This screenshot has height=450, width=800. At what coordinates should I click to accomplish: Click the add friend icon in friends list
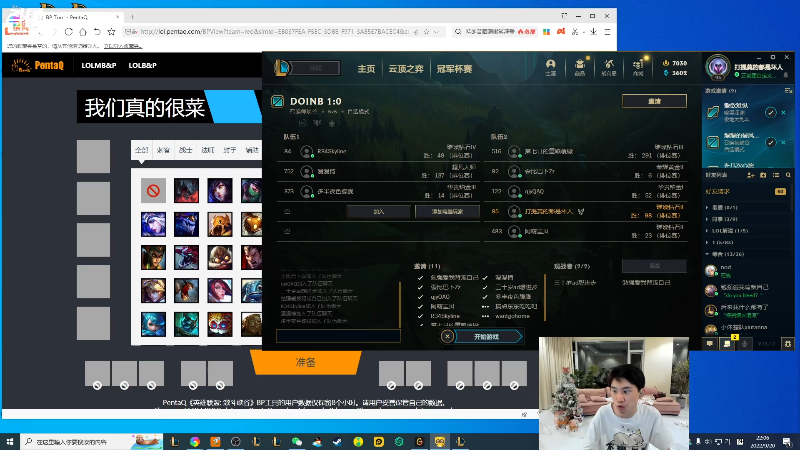(x=751, y=175)
